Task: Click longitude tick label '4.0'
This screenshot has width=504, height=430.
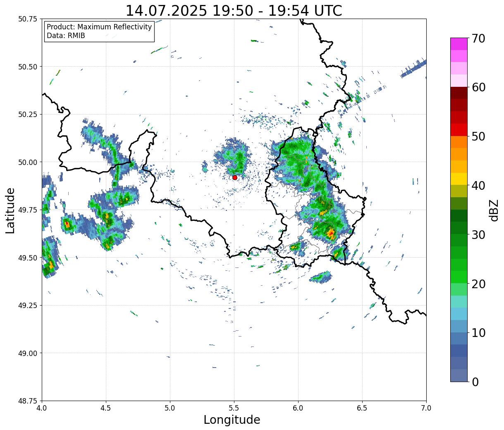Action: [x=42, y=408]
